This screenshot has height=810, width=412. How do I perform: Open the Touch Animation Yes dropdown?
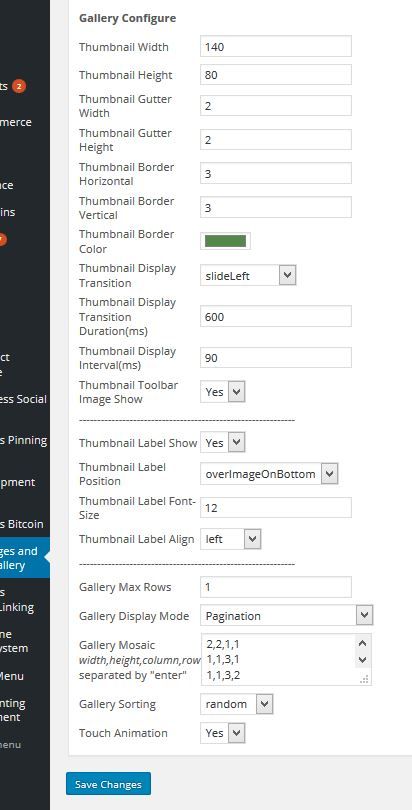tap(223, 733)
